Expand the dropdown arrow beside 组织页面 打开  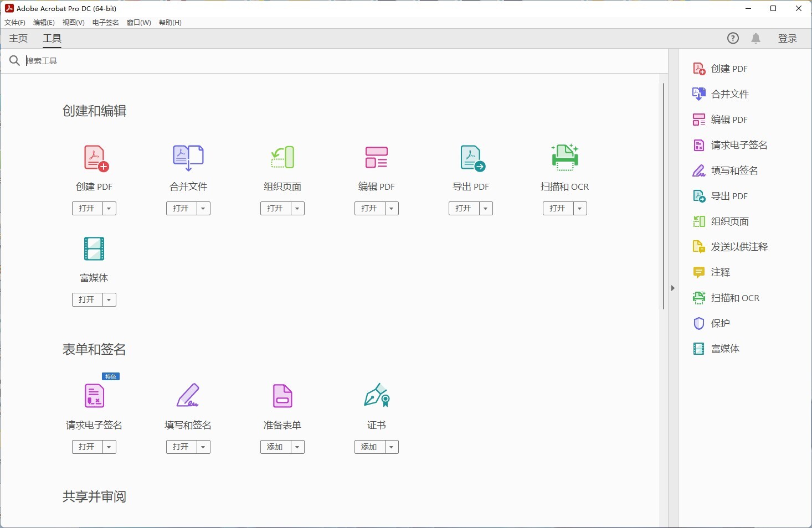pyautogui.click(x=297, y=209)
